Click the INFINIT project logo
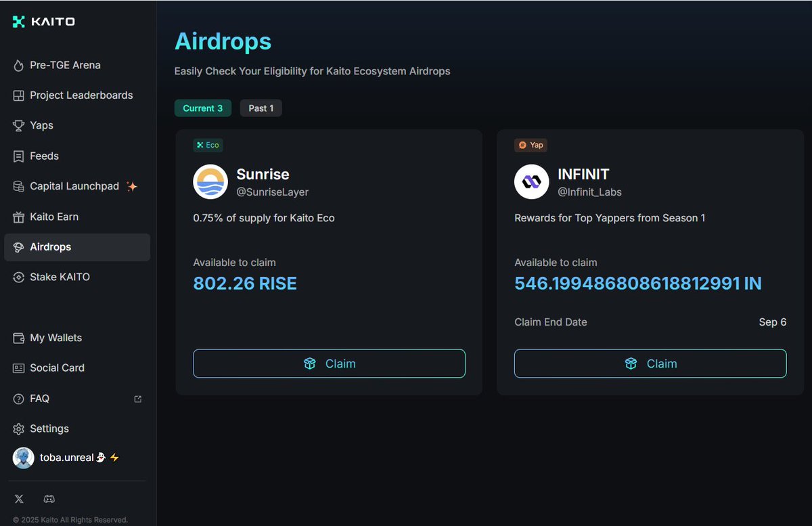Screen dimensions: 812x526 (x=532, y=181)
